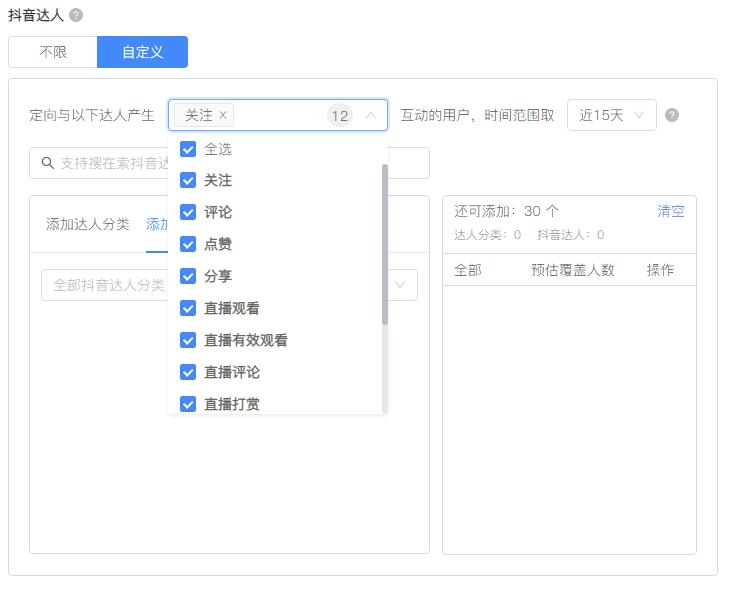Click the 预估覆盖人数 column header
The image size is (738, 592).
tap(573, 270)
